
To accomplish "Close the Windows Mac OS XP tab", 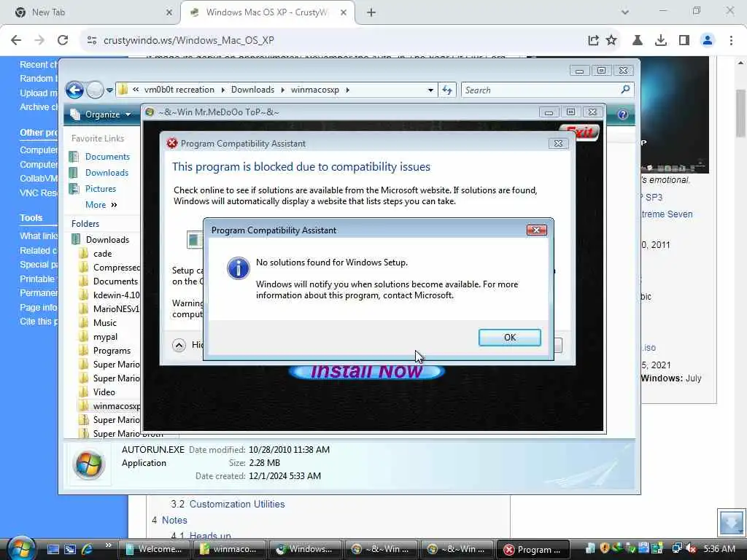I will click(x=344, y=13).
